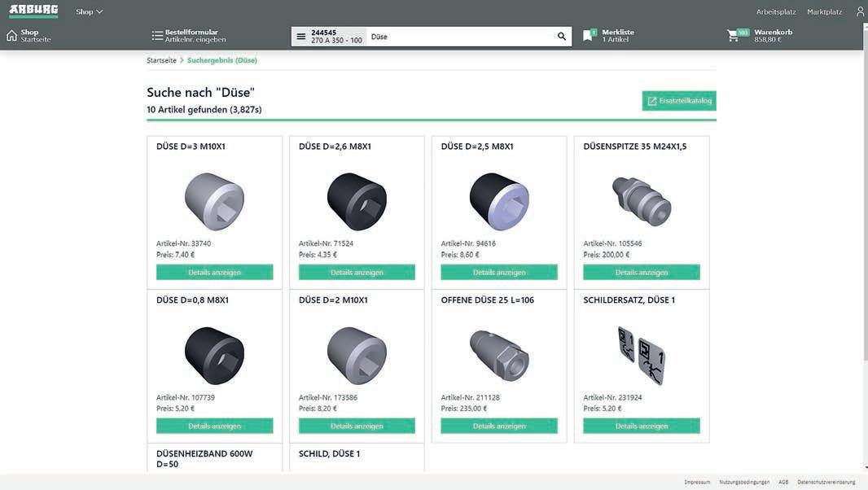Open the Shop dropdown menu

[x=89, y=11]
